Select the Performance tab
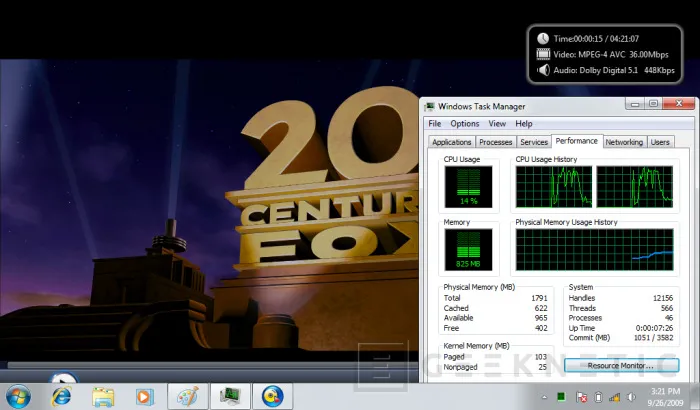This screenshot has width=700, height=410. 577,141
